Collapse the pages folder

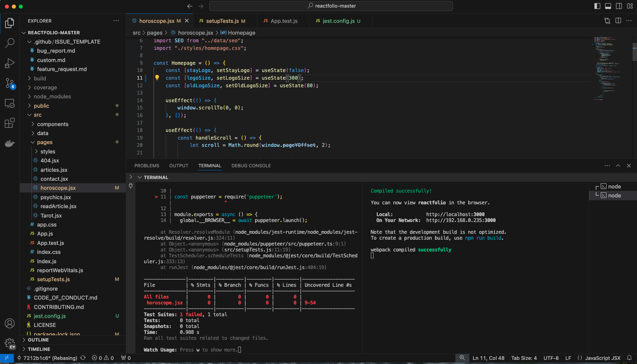pos(45,142)
